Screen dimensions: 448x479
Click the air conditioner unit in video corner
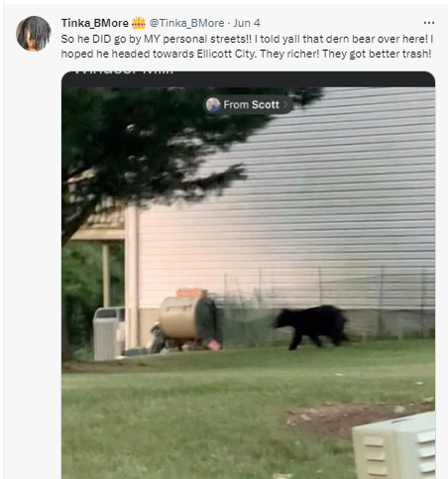point(393,446)
